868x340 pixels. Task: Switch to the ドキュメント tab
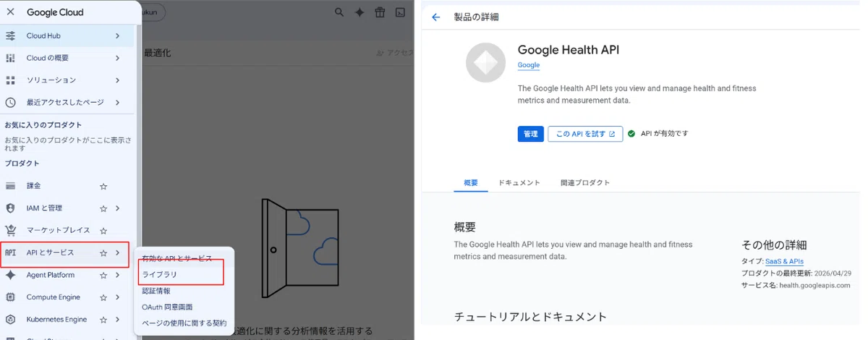[x=519, y=183]
